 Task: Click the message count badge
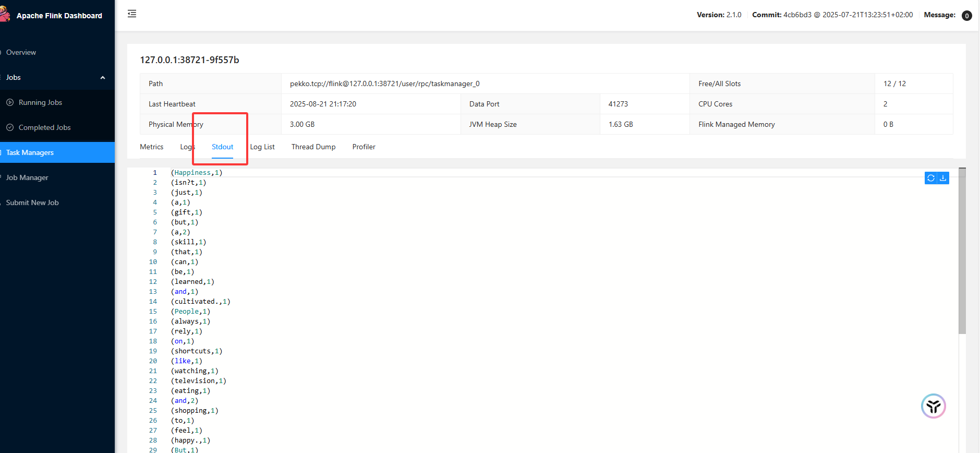coord(966,16)
